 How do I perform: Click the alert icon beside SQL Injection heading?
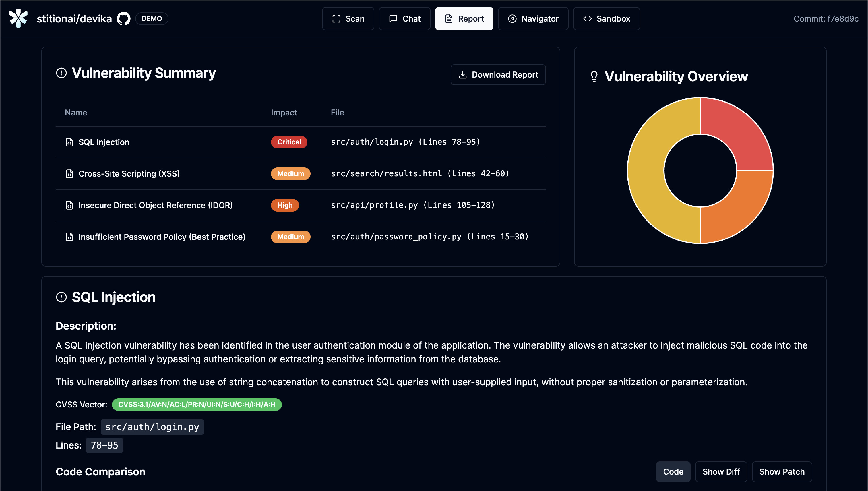(x=61, y=297)
